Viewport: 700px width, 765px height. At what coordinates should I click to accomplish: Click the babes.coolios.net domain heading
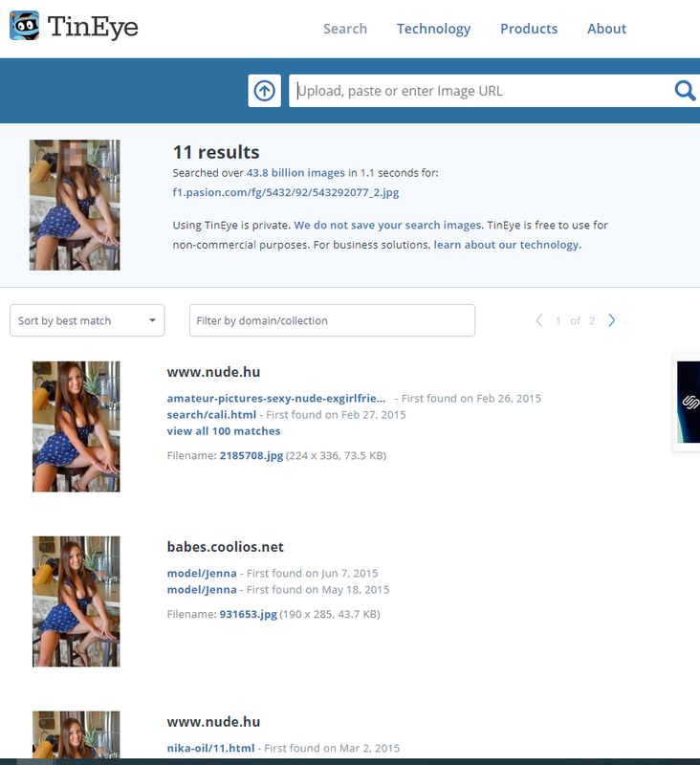226,547
